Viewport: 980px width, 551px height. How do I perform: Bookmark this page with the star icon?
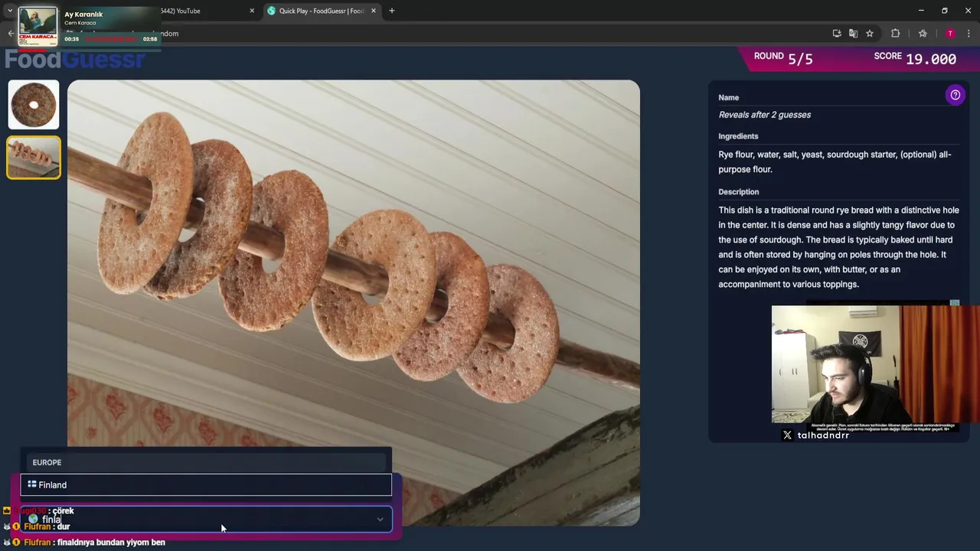click(x=870, y=34)
